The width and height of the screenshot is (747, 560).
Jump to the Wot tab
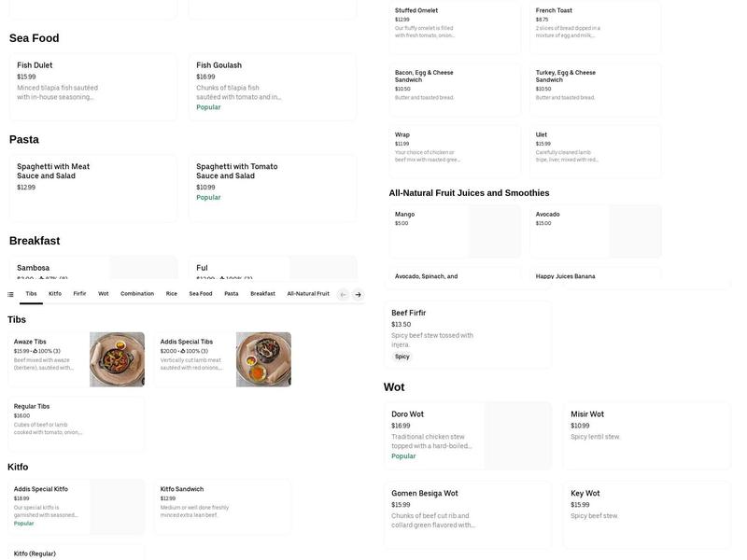click(x=104, y=294)
